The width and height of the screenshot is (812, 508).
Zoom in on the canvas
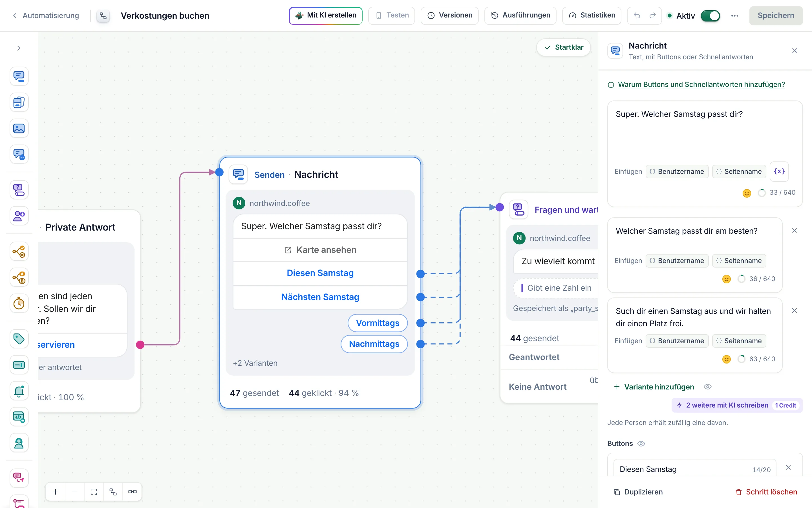[x=56, y=492]
